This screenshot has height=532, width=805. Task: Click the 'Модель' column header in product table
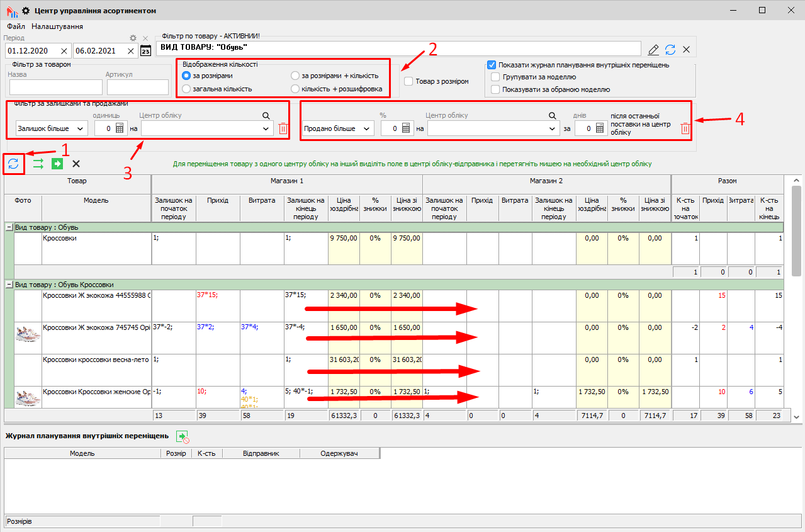click(x=96, y=200)
